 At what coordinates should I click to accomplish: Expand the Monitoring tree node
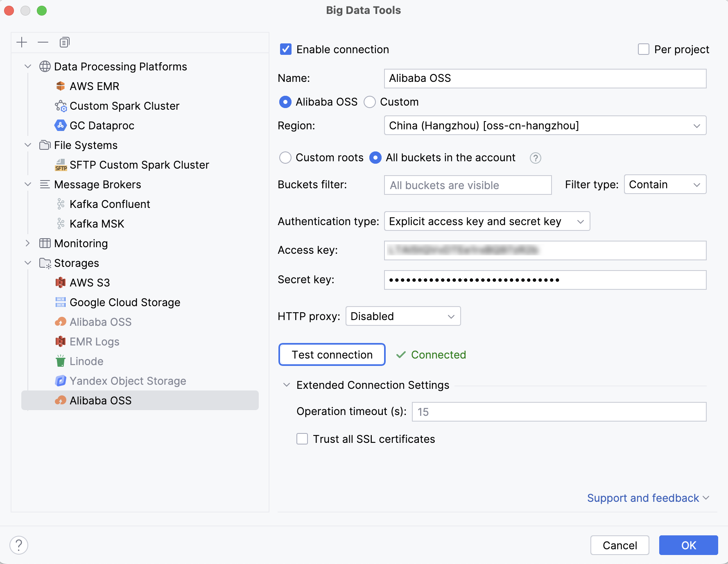(x=28, y=243)
